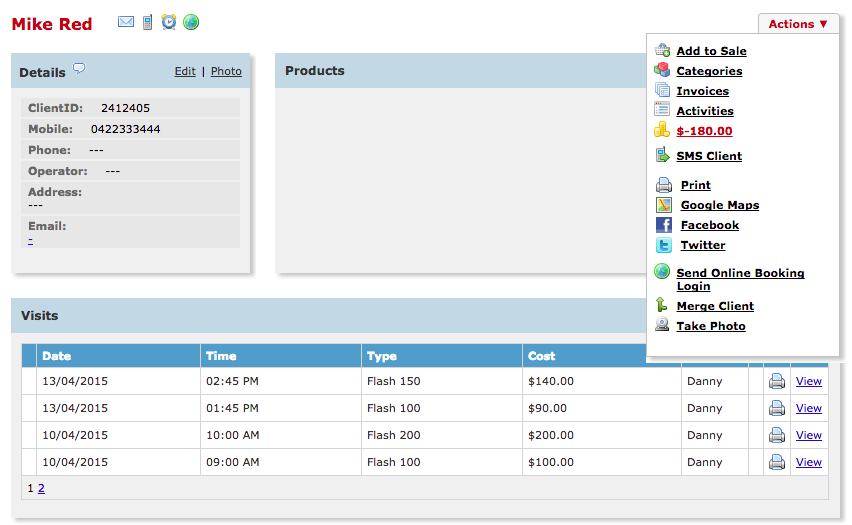This screenshot has width=852, height=525.
Task: Print the 09:00 AM Flash 100 visit
Action: click(x=777, y=462)
